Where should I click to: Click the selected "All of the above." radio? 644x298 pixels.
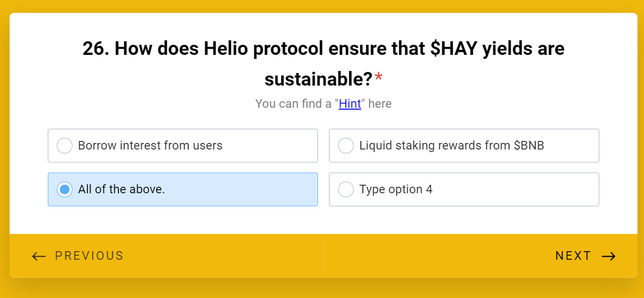pyautogui.click(x=64, y=189)
